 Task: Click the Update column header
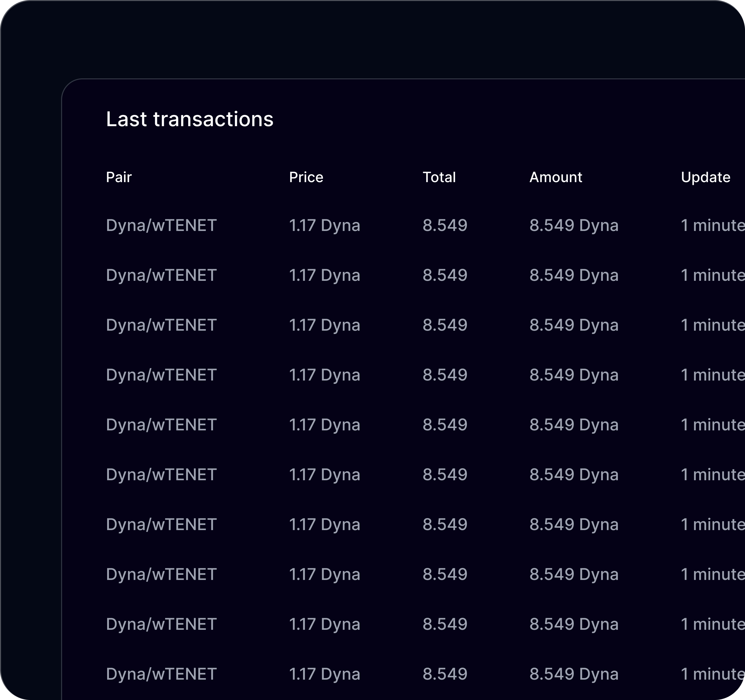[x=705, y=177]
